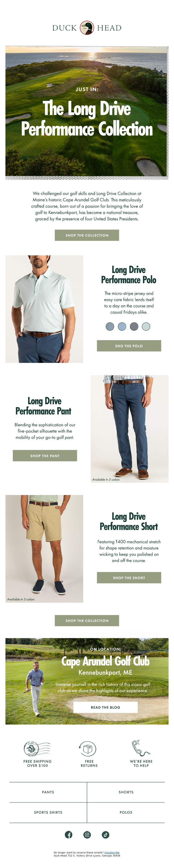This screenshot has height=868, width=174.
Task: Open the TikTok social icon
Action: (x=105, y=834)
